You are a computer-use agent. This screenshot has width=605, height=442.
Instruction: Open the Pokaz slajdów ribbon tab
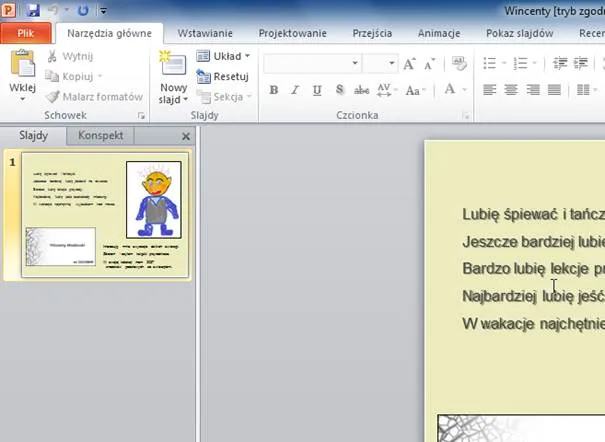(519, 33)
